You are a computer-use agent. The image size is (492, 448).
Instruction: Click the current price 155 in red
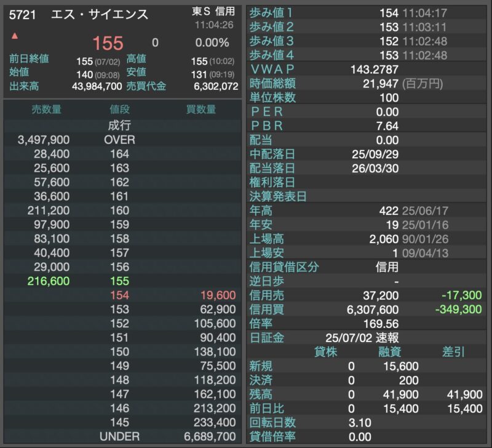(108, 43)
